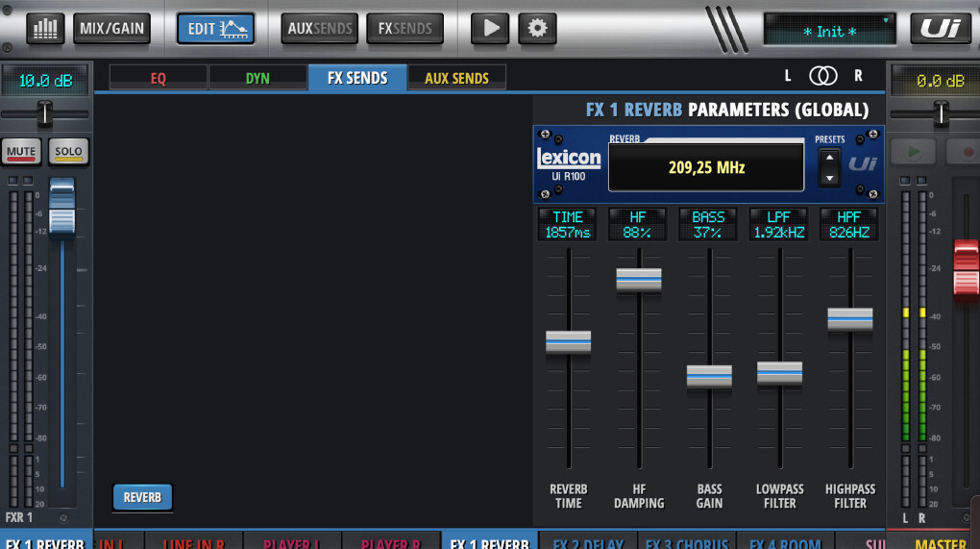Step preset down on Lexicon reverb
This screenshot has width=980, height=549.
pyautogui.click(x=829, y=178)
